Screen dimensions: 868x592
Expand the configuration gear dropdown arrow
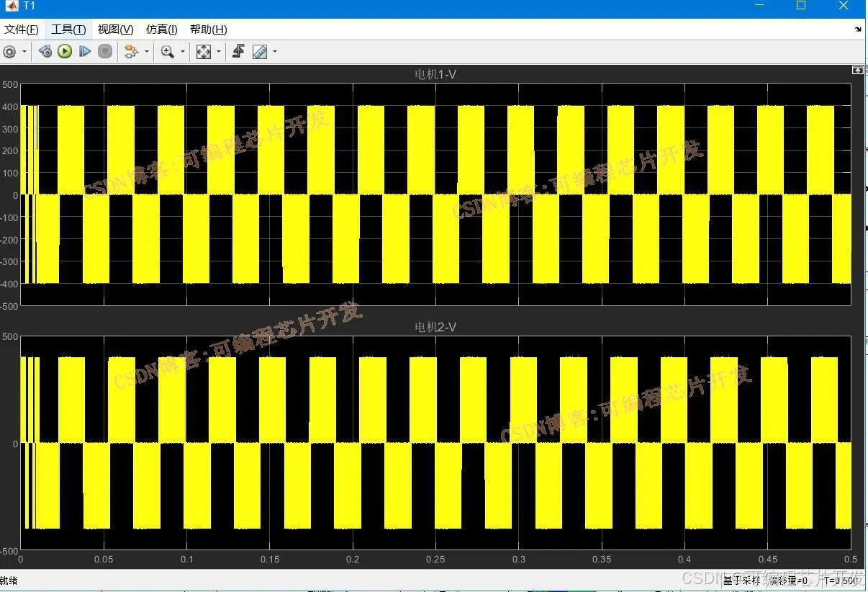pos(24,52)
